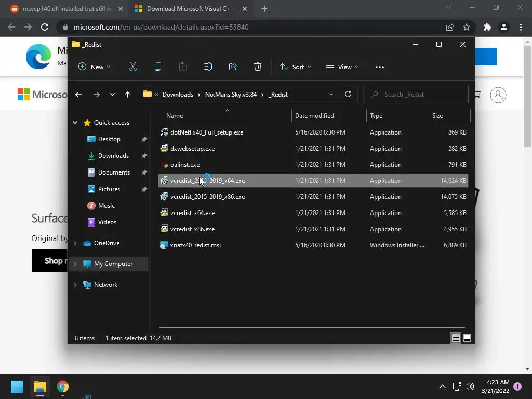Click the Delete trash icon in Explorer toolbar
532x399 pixels.
click(258, 67)
